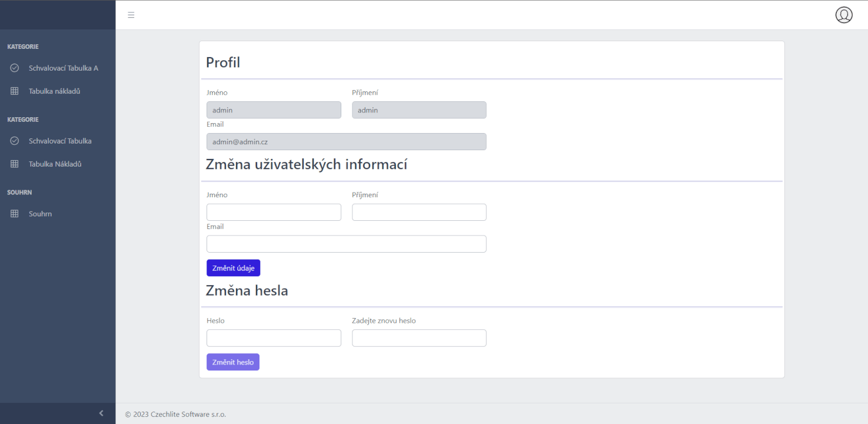The height and width of the screenshot is (424, 868).
Task: Toggle the hamburger menu icon
Action: [x=131, y=15]
